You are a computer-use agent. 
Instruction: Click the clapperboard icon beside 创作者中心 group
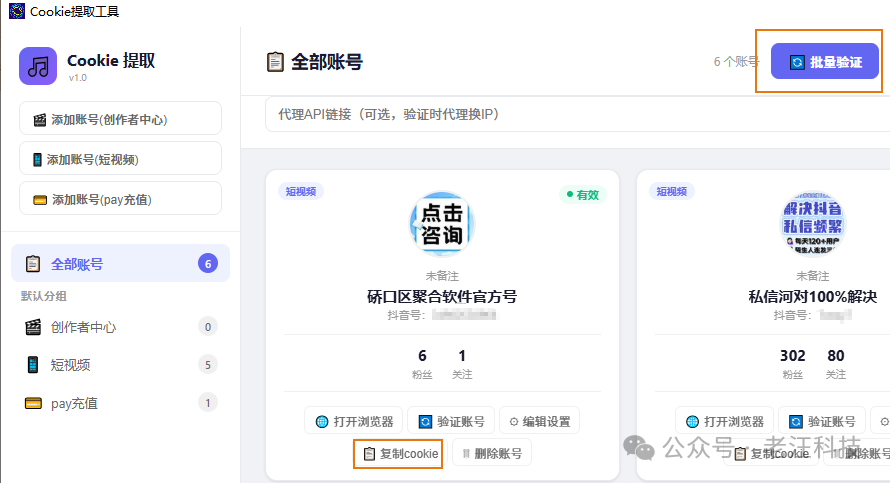(x=33, y=327)
